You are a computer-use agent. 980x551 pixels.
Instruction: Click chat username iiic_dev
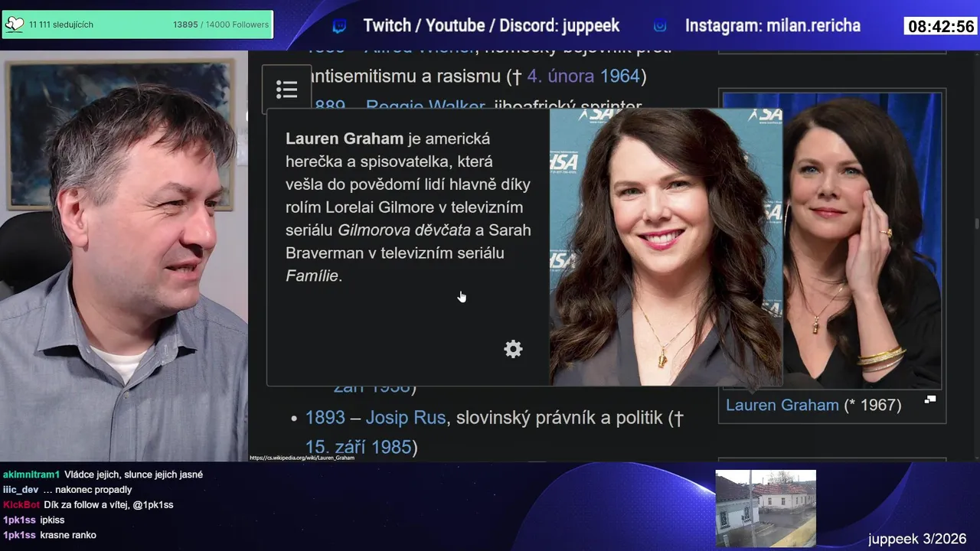pos(21,490)
